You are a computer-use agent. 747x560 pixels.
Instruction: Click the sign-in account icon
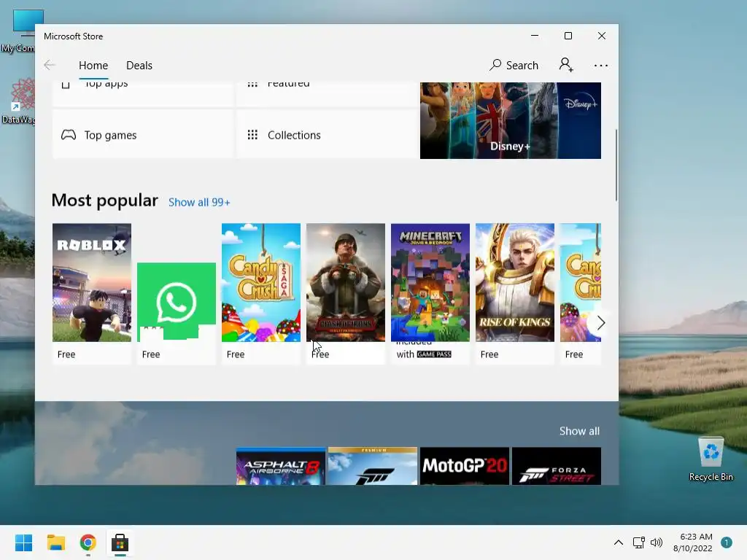click(x=566, y=65)
